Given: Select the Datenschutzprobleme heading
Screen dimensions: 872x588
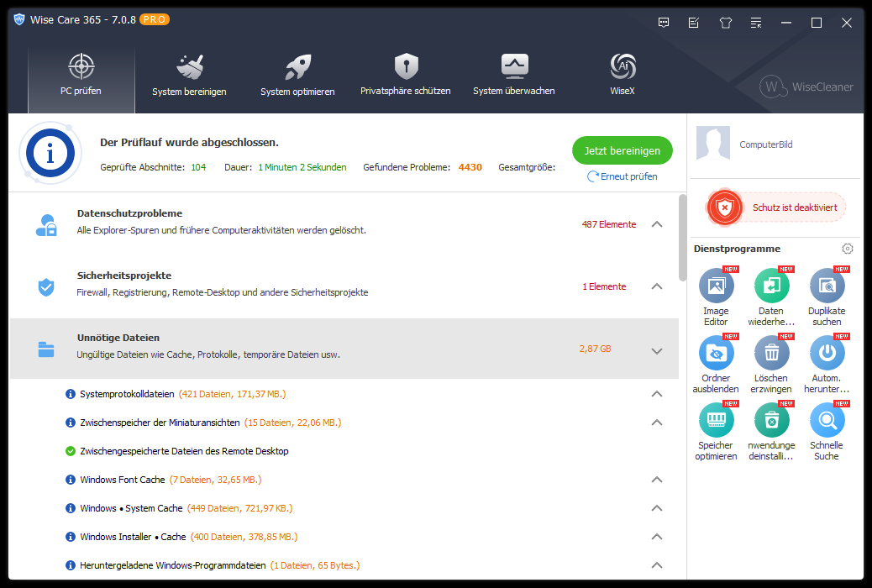Looking at the screenshot, I should pyautogui.click(x=129, y=213).
